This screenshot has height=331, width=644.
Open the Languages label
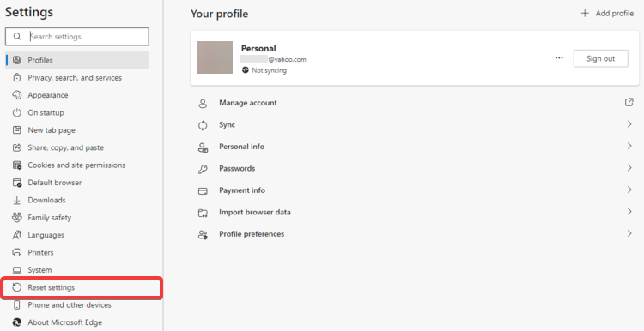46,235
